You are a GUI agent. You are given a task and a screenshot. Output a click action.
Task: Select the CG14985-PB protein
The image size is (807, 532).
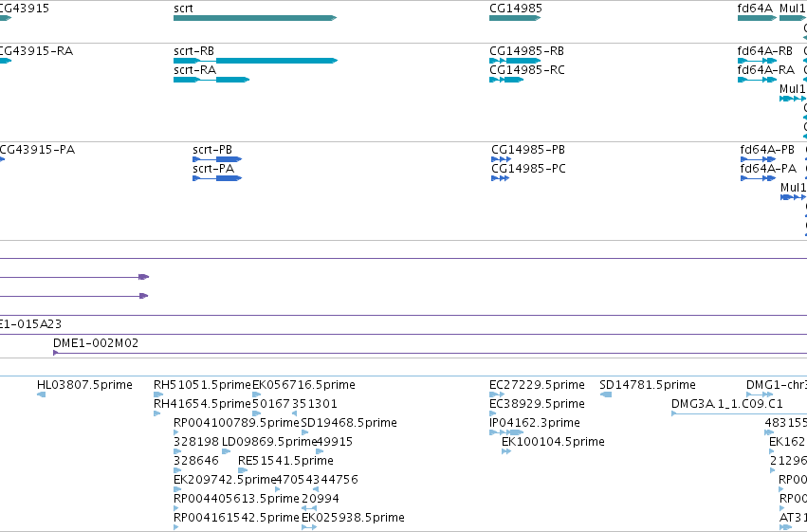pos(502,159)
